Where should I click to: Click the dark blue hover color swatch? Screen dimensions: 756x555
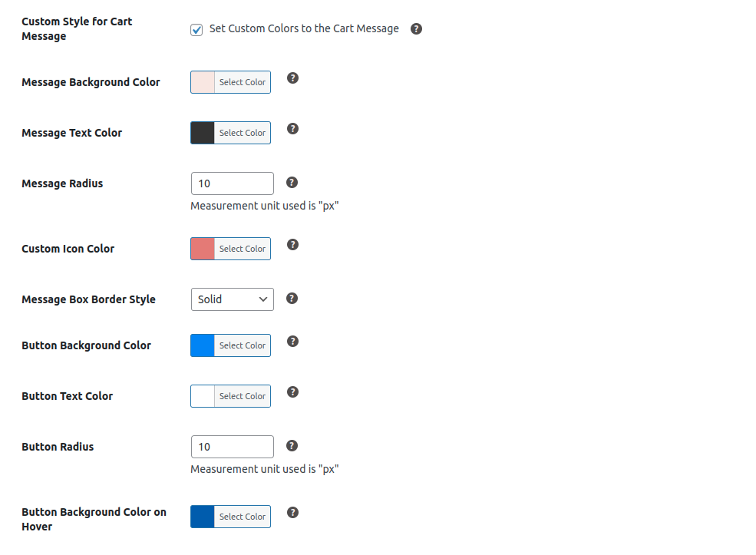click(x=203, y=517)
